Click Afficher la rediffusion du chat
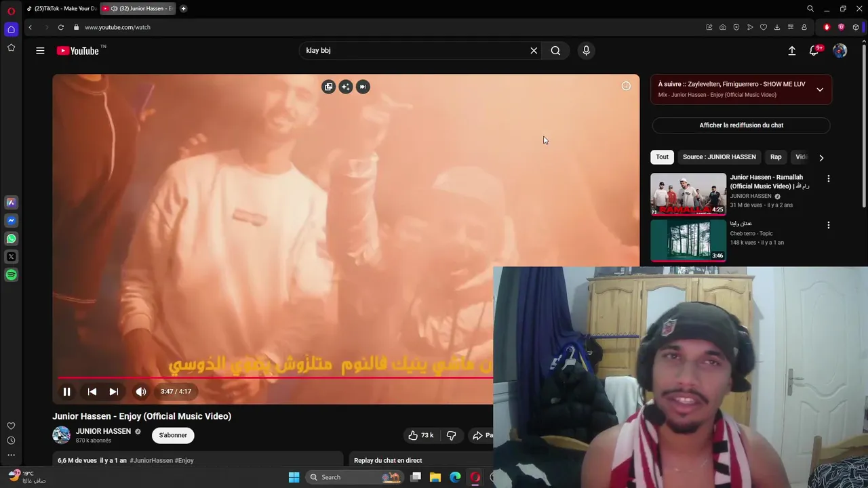868x488 pixels. tap(741, 125)
